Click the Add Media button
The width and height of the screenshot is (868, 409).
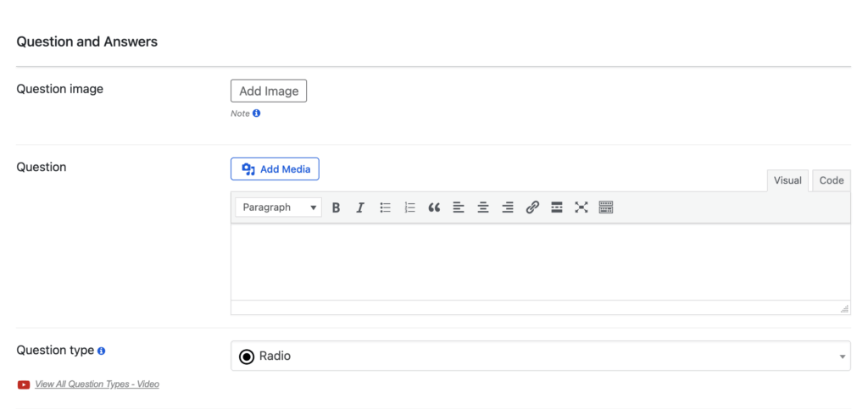click(275, 169)
